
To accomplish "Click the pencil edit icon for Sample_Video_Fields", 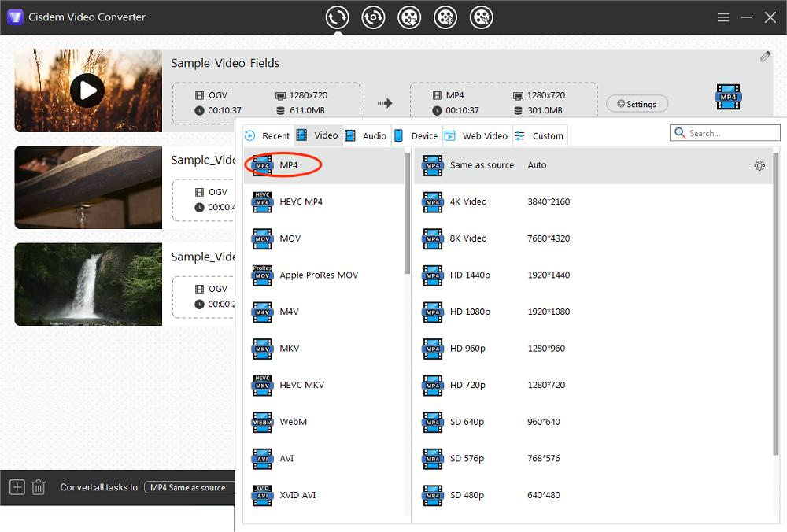I will (765, 56).
